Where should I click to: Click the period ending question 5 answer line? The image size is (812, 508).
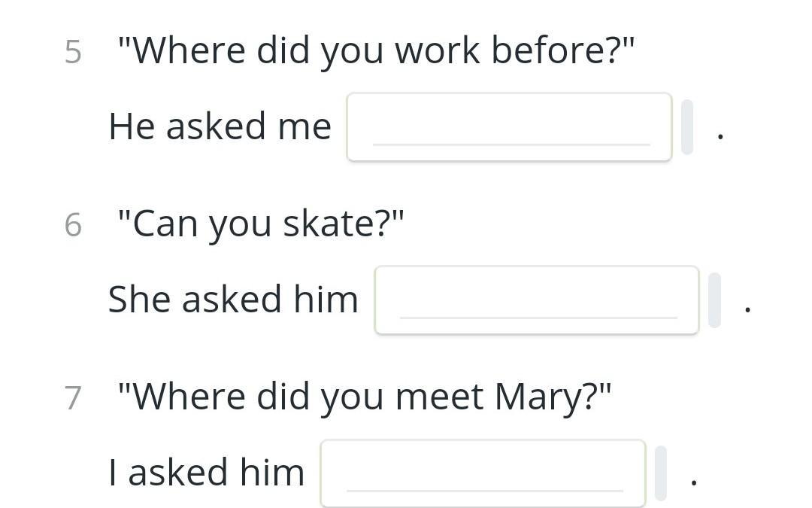click(720, 137)
